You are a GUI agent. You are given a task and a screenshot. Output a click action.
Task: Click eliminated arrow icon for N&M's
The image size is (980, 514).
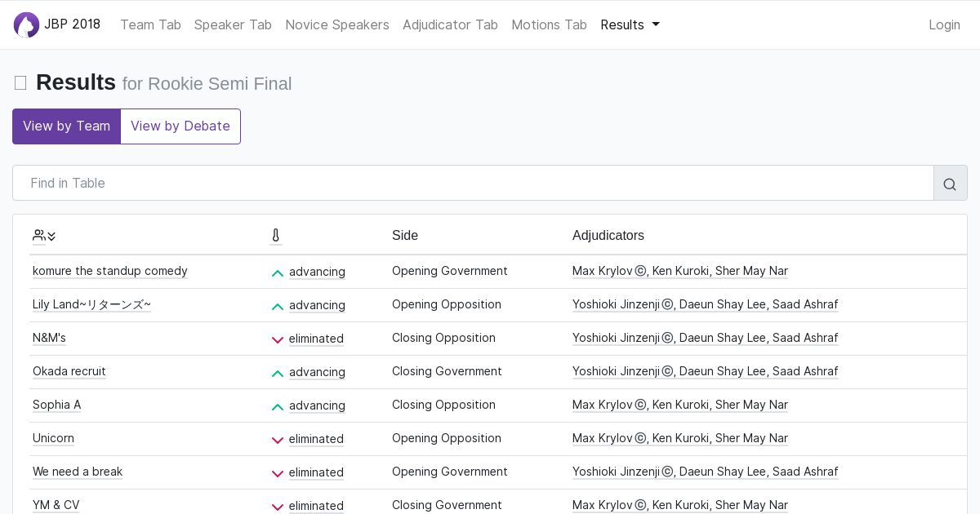click(x=278, y=339)
